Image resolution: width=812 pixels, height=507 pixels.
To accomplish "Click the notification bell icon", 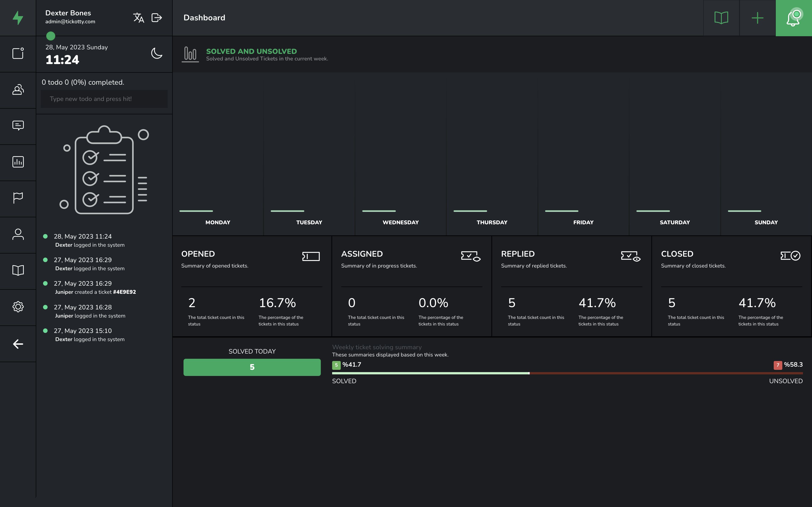I will click(793, 18).
